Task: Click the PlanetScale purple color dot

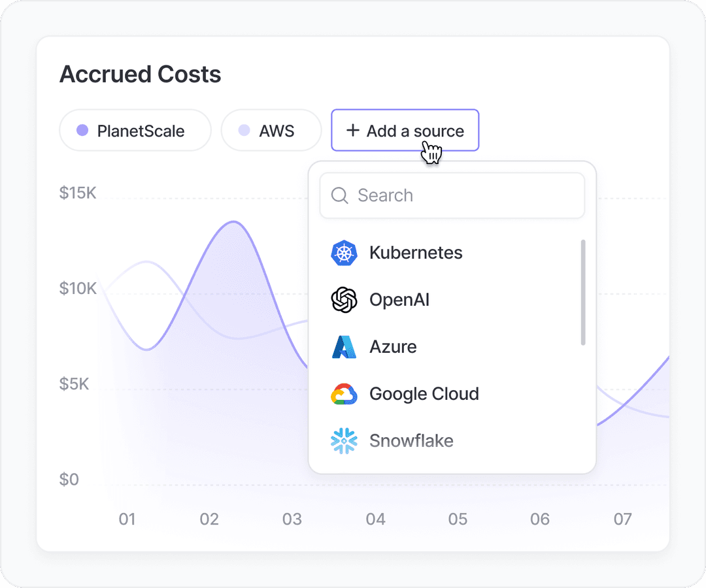Action: pyautogui.click(x=82, y=131)
